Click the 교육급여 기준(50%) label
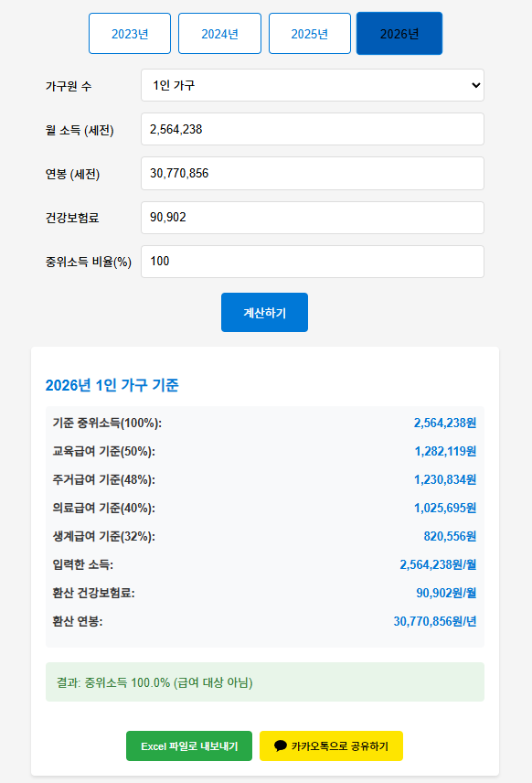532x783 pixels. (104, 452)
